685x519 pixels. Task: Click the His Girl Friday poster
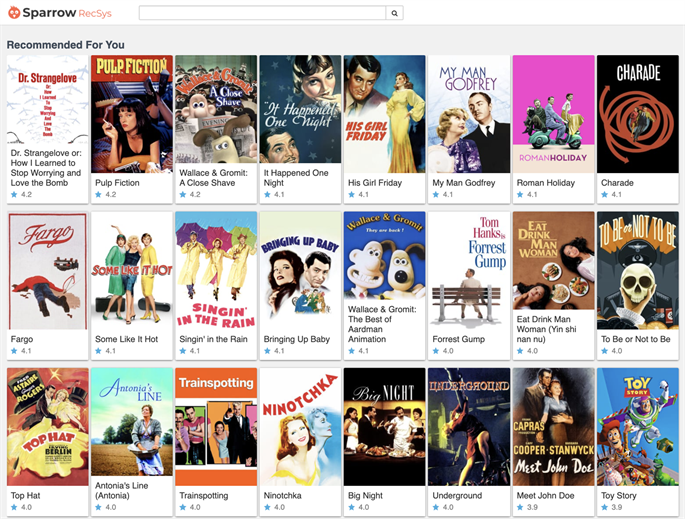[x=384, y=114]
